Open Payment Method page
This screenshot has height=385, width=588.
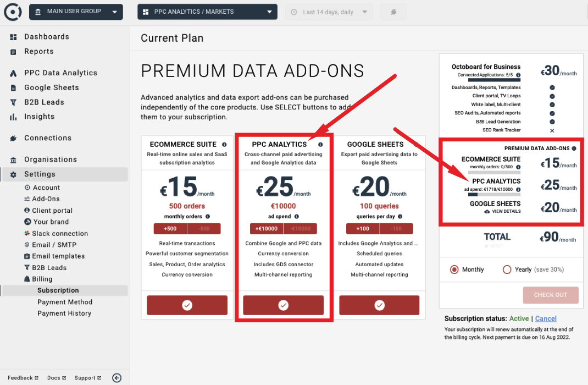(x=65, y=302)
